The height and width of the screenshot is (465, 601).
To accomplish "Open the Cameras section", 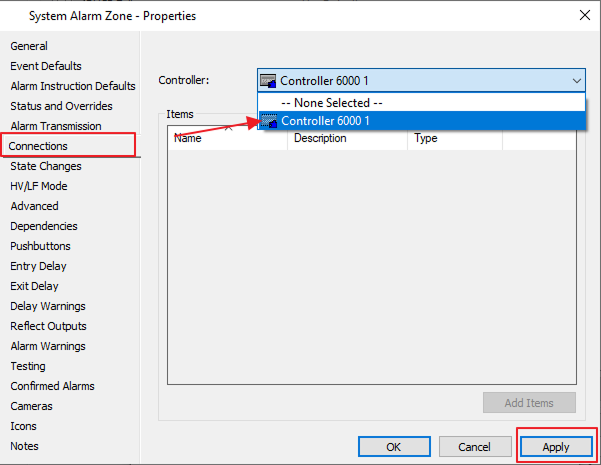I will (31, 406).
